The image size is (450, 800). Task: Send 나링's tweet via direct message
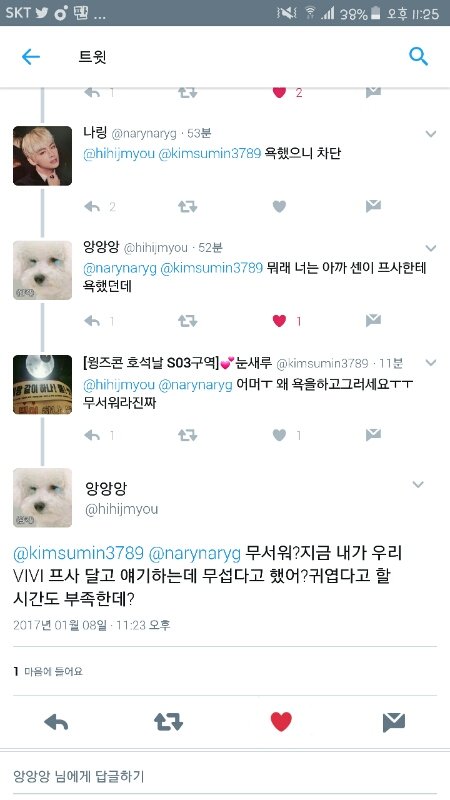[373, 207]
